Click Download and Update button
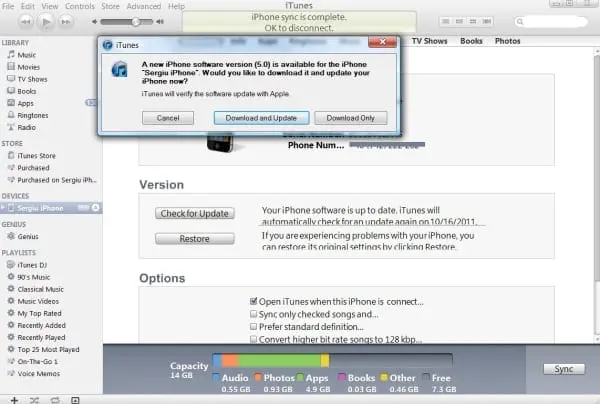The width and height of the screenshot is (600, 404). (261, 118)
